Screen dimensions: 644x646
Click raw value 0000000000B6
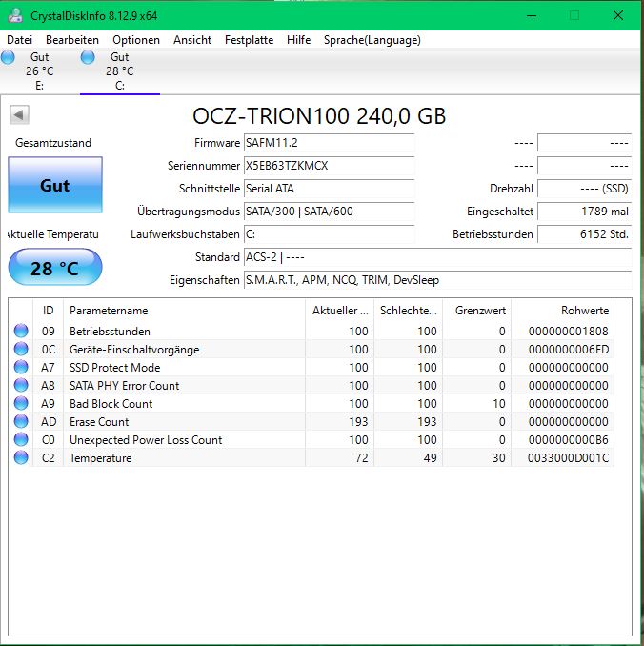point(568,440)
